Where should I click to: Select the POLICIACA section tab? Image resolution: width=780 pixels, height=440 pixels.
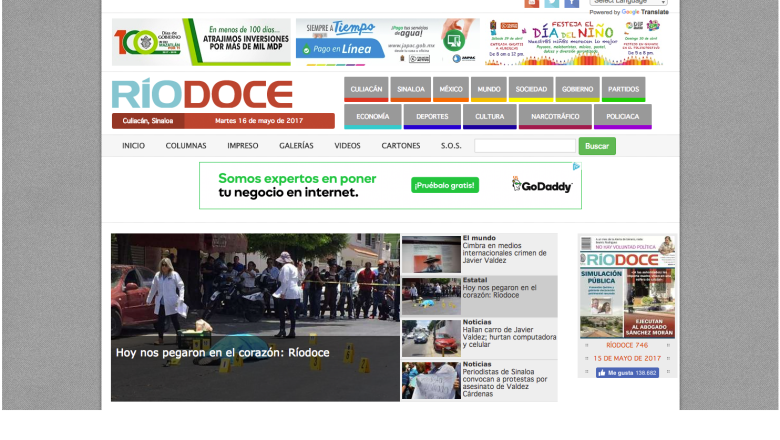point(622,116)
